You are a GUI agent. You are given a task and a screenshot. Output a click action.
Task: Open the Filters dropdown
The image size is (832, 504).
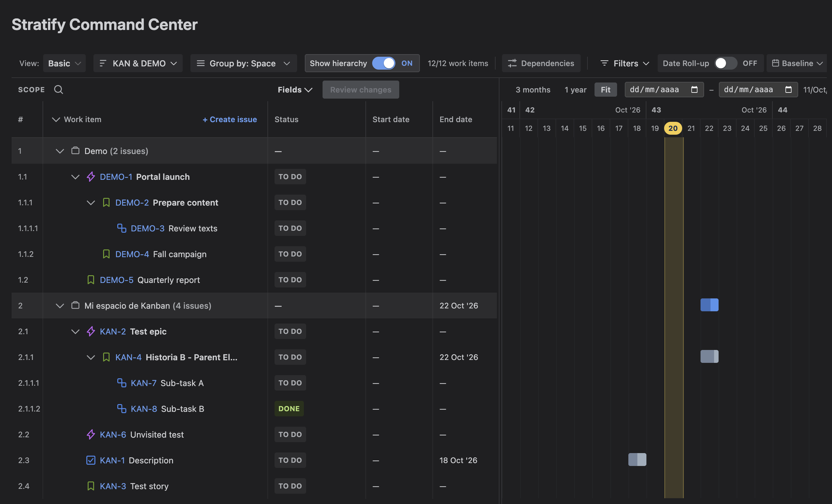click(625, 63)
